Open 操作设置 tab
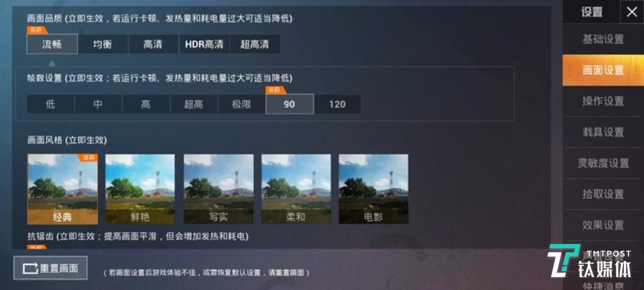 [603, 101]
